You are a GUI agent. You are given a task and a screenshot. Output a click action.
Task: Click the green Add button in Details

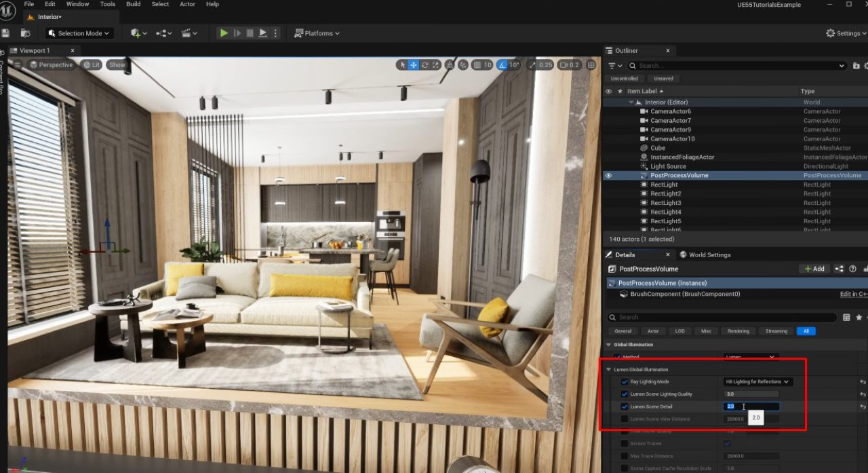pos(813,269)
